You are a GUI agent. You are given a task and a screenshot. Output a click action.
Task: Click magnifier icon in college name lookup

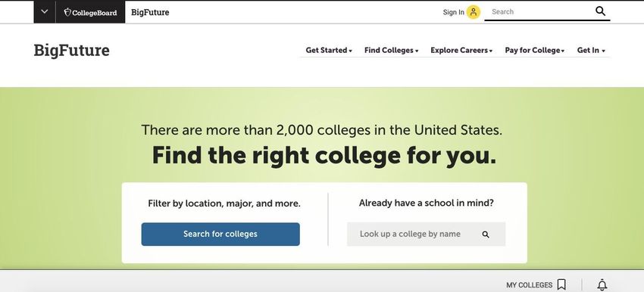[486, 235]
